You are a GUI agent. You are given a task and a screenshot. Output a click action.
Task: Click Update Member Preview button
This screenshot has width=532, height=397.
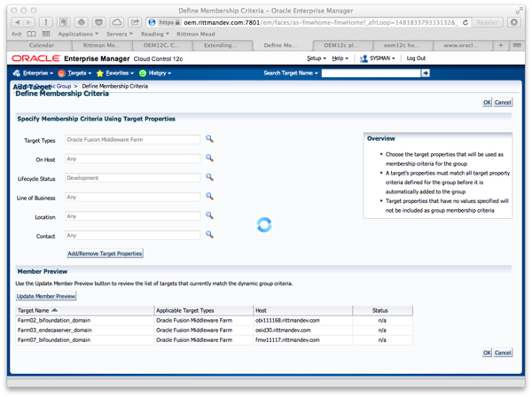(46, 296)
